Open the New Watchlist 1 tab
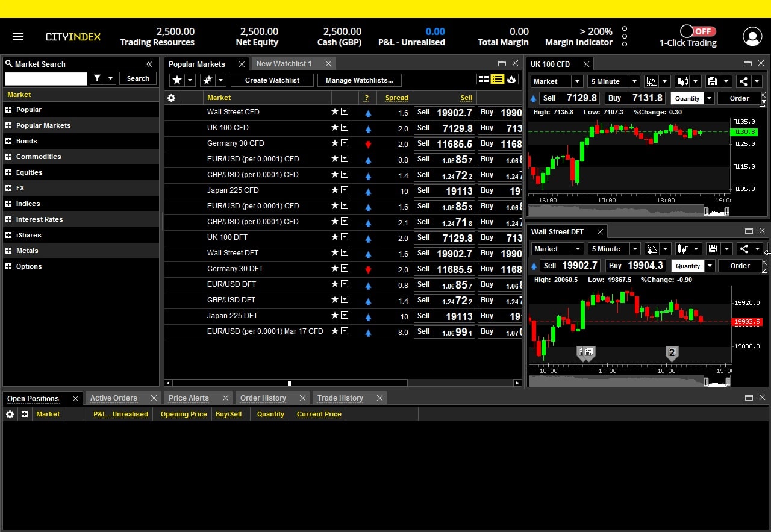The height and width of the screenshot is (532, 771). 284,63
